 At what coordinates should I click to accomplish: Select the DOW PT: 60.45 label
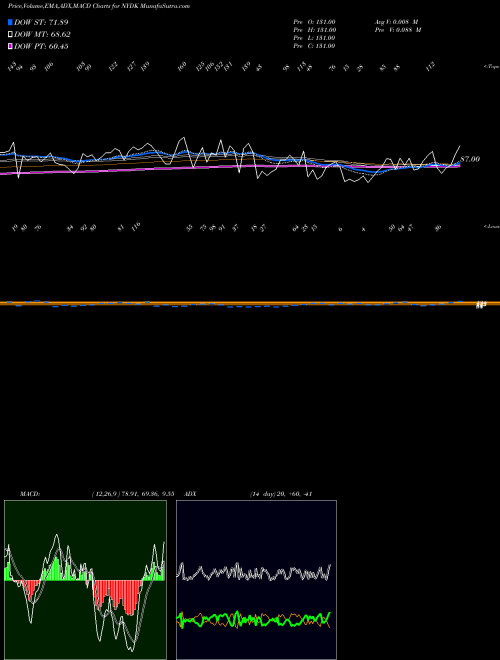pos(41,46)
